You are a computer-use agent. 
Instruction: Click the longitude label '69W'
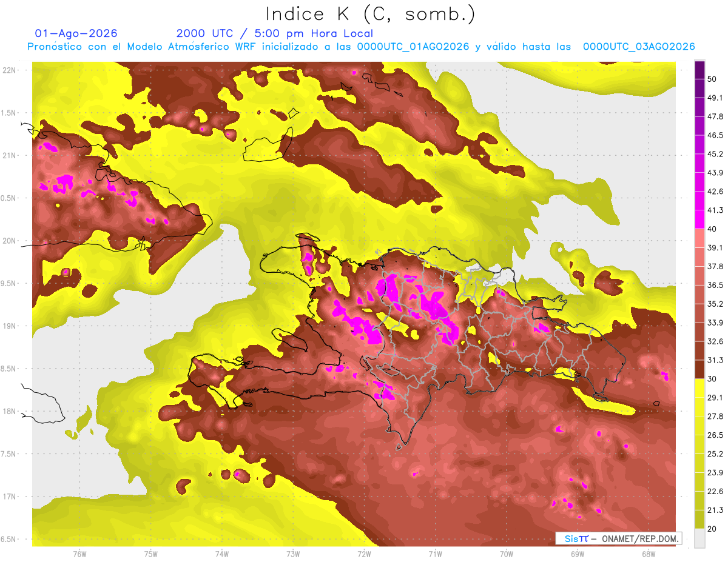click(578, 554)
